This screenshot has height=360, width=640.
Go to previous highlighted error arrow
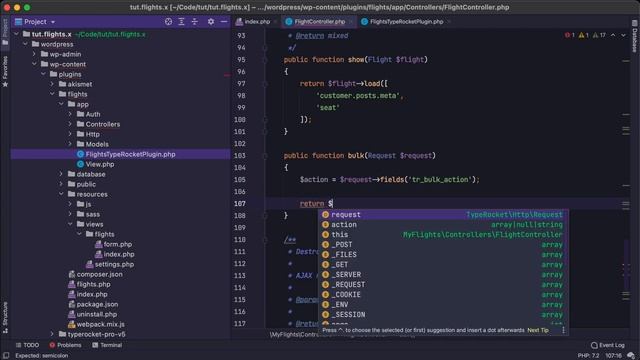click(x=613, y=36)
